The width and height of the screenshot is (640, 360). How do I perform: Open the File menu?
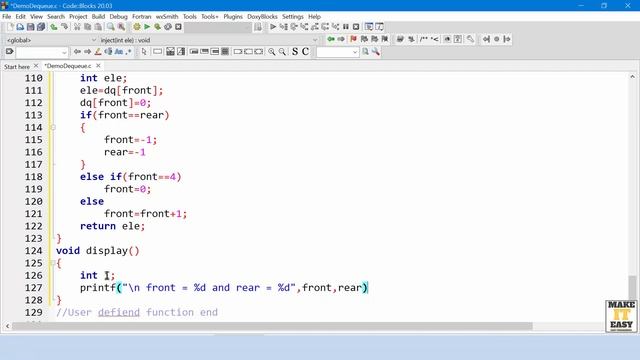click(7, 17)
